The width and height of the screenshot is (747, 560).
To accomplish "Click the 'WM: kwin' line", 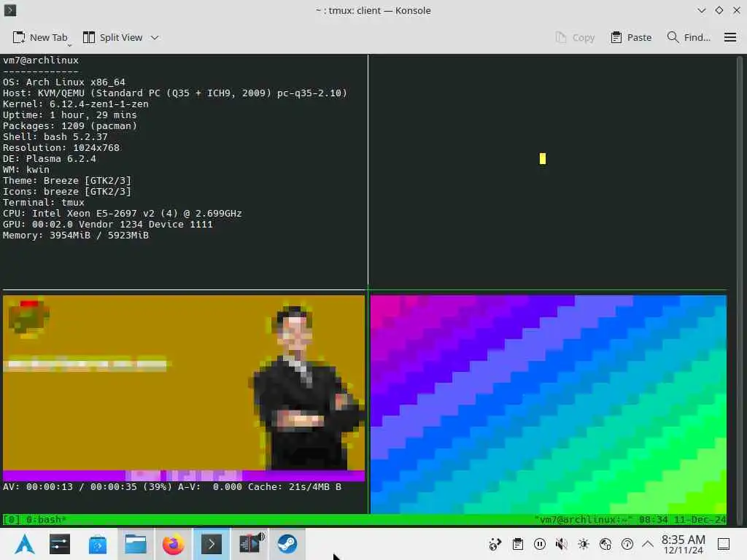I will pos(26,169).
